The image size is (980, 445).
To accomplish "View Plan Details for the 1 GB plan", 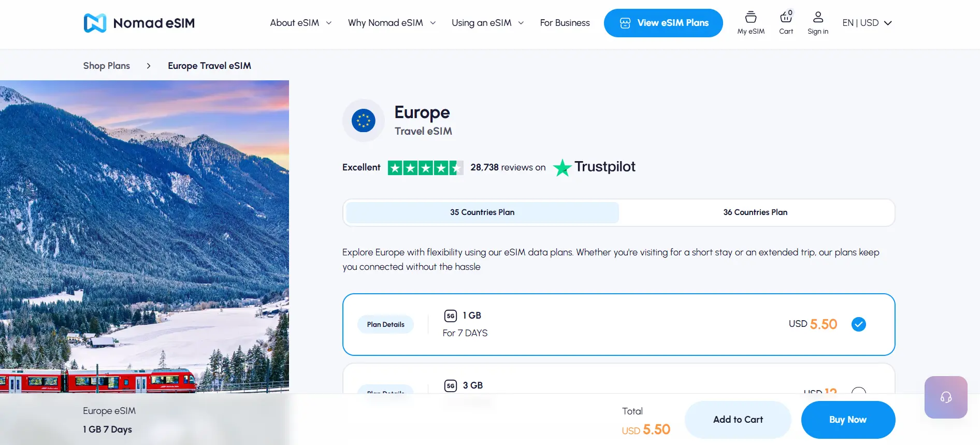I will pyautogui.click(x=385, y=324).
